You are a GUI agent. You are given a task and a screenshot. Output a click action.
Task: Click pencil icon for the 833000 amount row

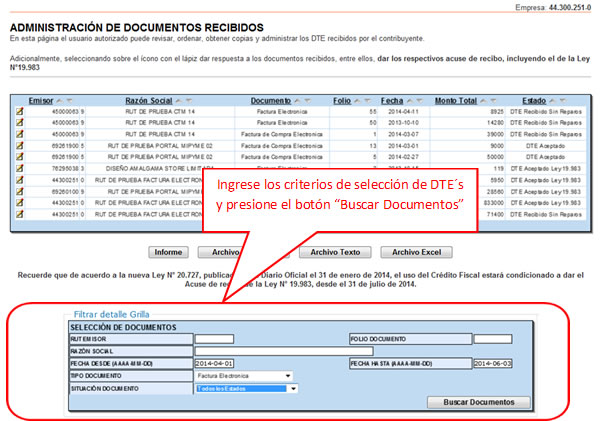(20, 202)
